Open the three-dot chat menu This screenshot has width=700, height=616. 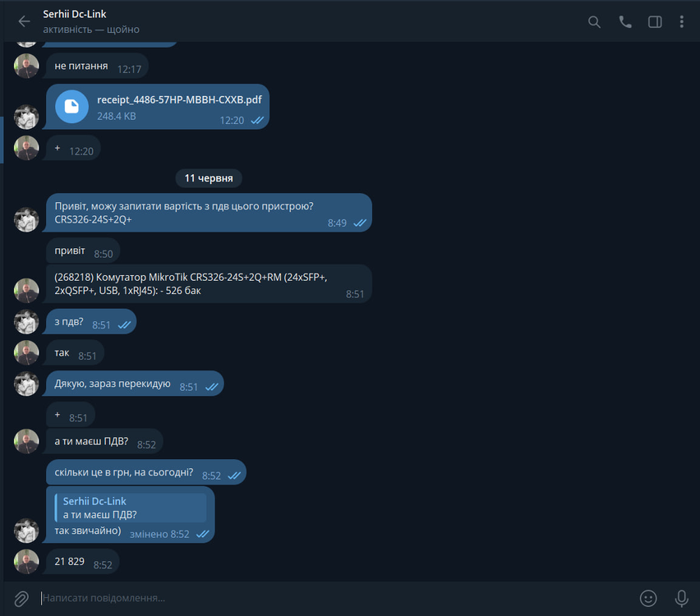(682, 22)
